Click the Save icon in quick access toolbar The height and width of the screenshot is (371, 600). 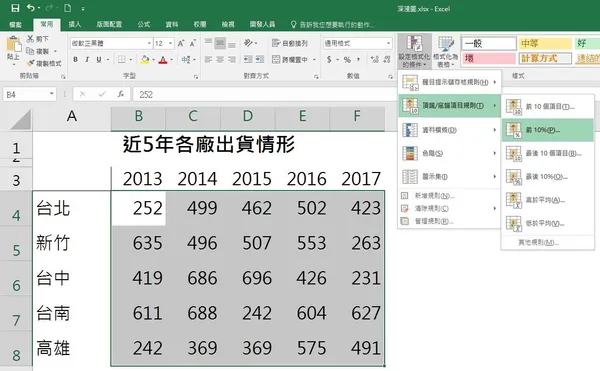(x=15, y=8)
